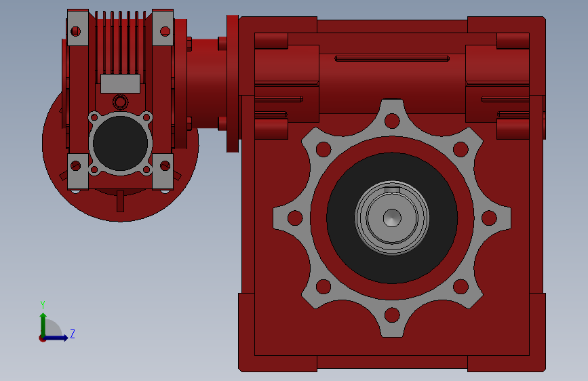Select the bottom bolt hole of the large grey flange
This screenshot has height=381, width=588.
392,315
